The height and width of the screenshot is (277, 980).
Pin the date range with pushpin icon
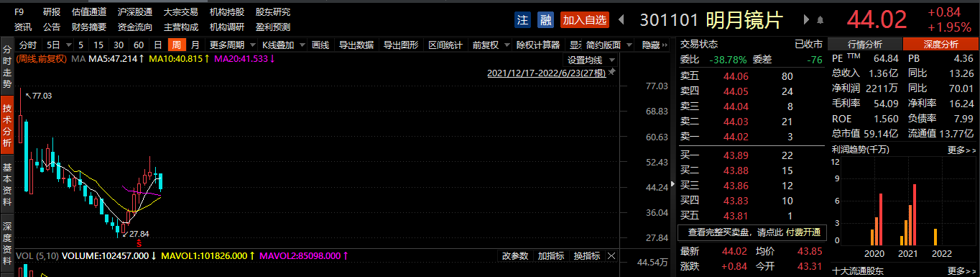point(612,73)
